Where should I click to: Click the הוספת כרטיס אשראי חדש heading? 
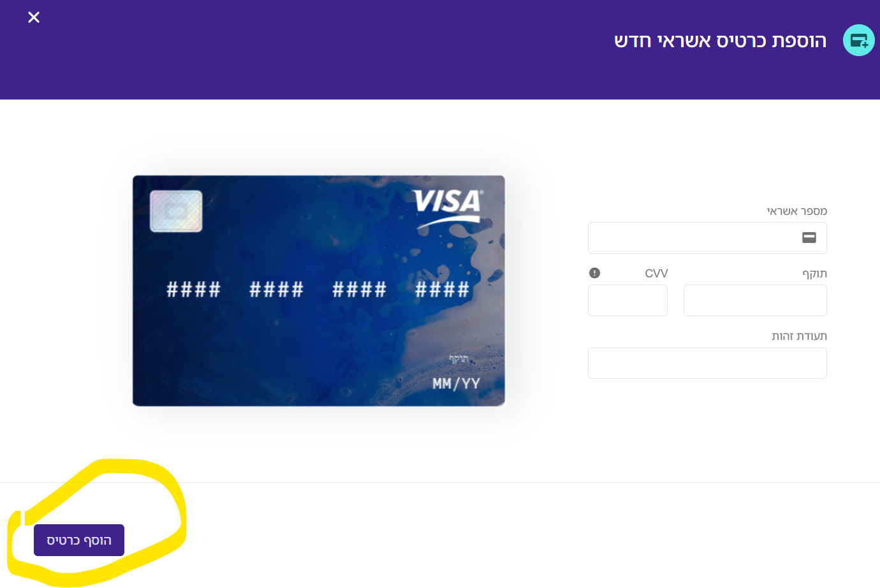(720, 41)
